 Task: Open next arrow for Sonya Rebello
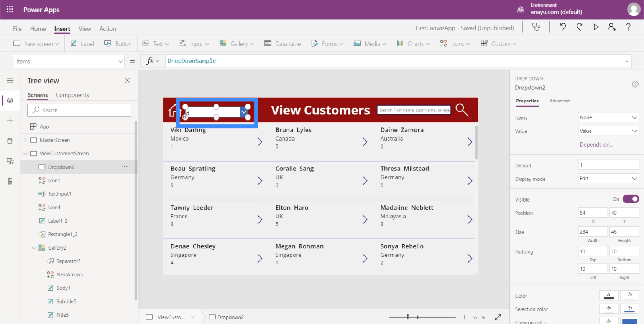tap(470, 258)
